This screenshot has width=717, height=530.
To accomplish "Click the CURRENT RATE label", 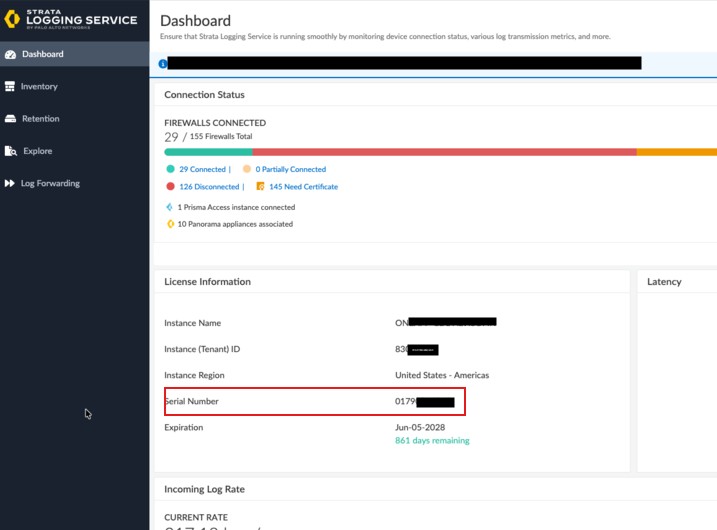I will (196, 518).
